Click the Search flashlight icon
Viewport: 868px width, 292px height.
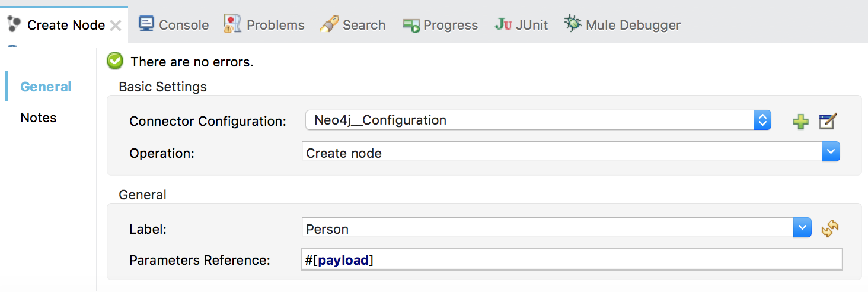[x=329, y=24]
